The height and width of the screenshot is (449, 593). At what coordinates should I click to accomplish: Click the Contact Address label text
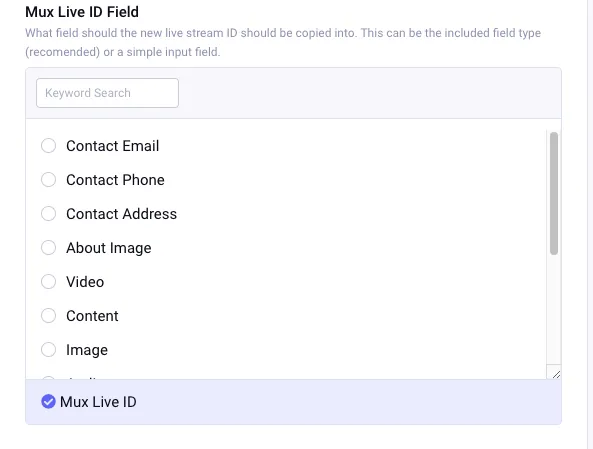121,214
